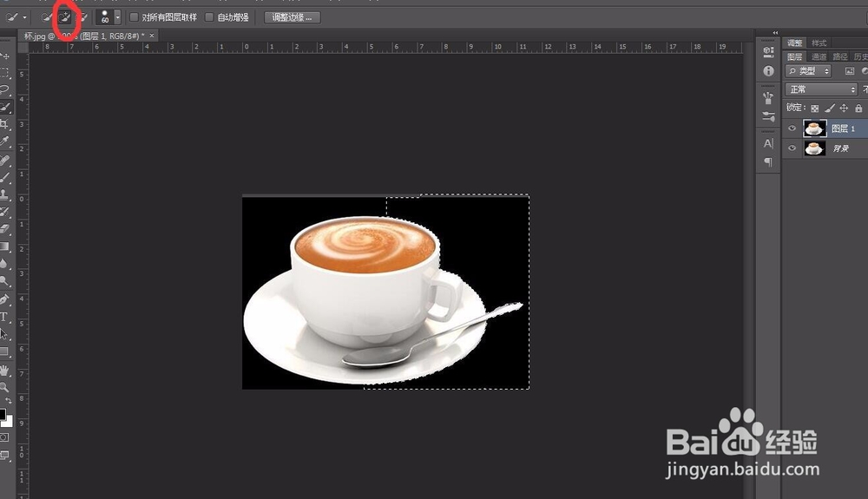Select the Clone Stamp tool
Image resolution: width=868 pixels, height=499 pixels.
[4, 194]
